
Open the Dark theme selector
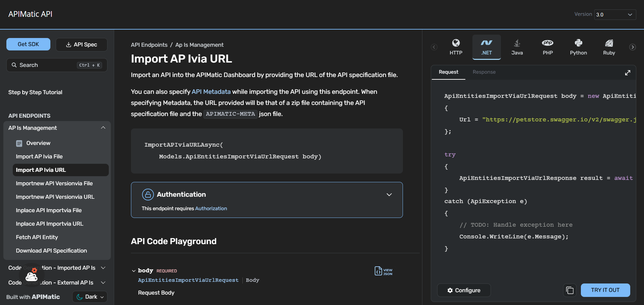[90, 297]
